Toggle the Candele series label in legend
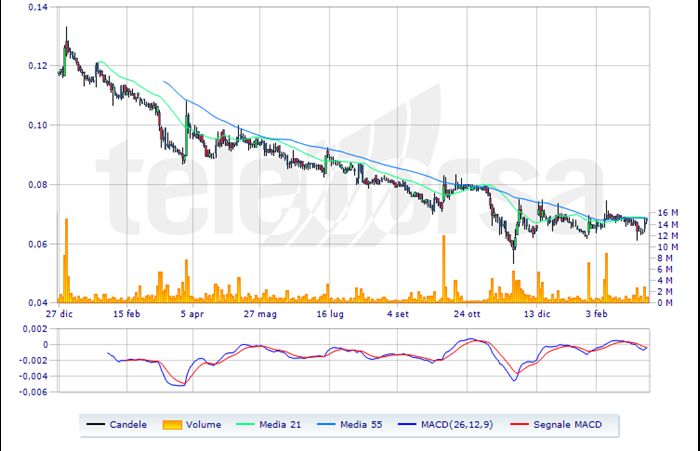 coord(130,425)
